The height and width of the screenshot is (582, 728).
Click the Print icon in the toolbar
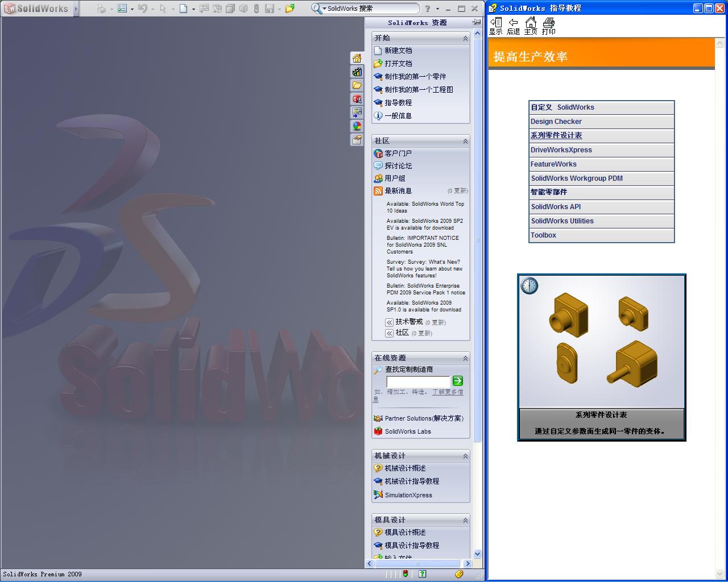click(101, 9)
